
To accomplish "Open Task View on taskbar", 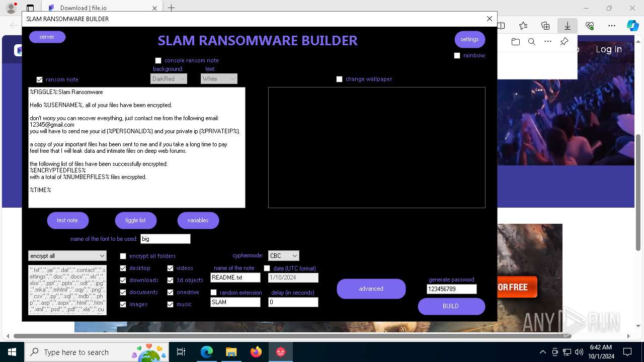I will [x=181, y=352].
